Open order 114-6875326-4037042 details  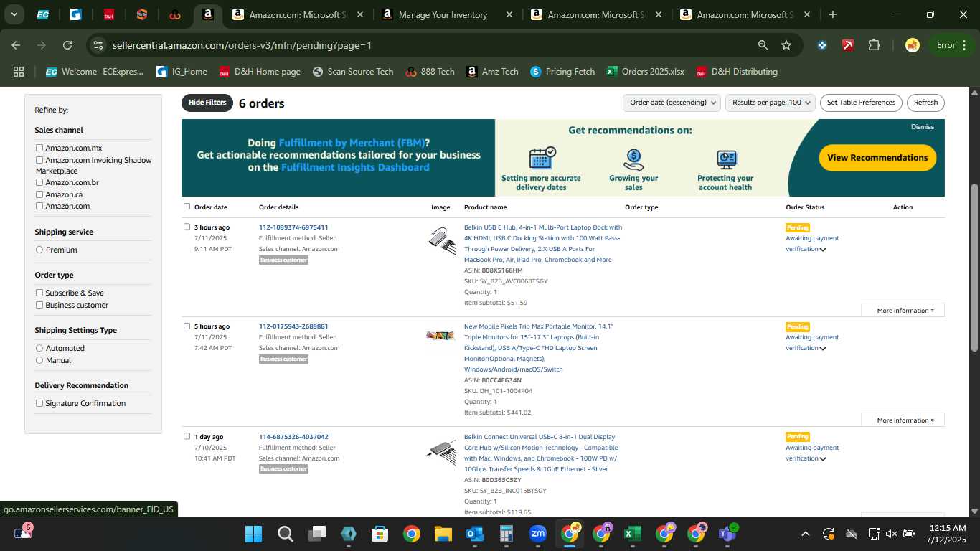(293, 437)
